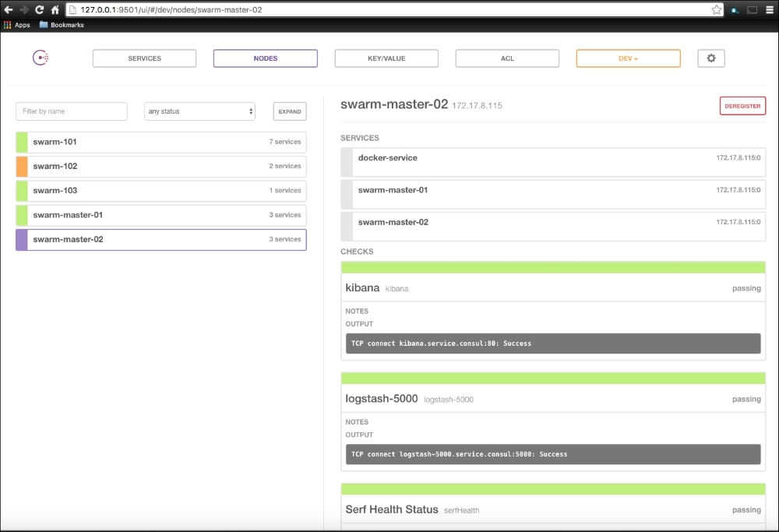Open the Bookmarks folder
This screenshot has height=532, width=779.
click(62, 25)
